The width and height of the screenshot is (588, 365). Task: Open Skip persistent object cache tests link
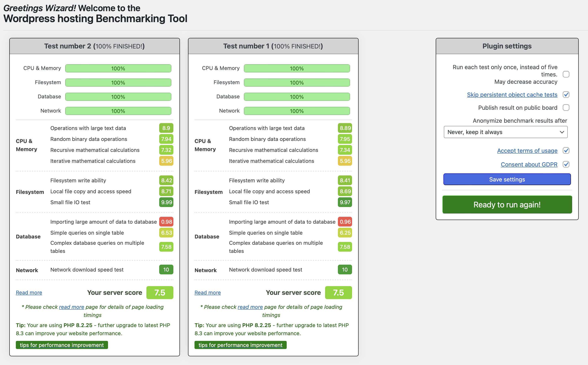(512, 95)
